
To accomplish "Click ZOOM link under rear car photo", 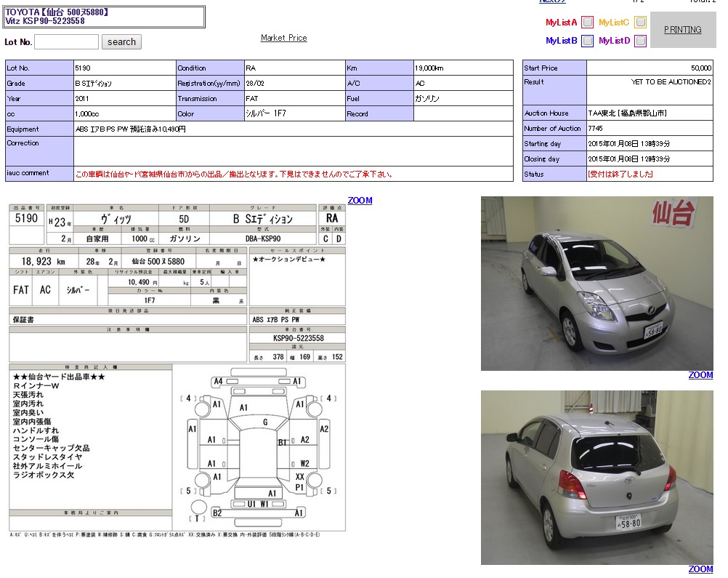I will (x=700, y=569).
